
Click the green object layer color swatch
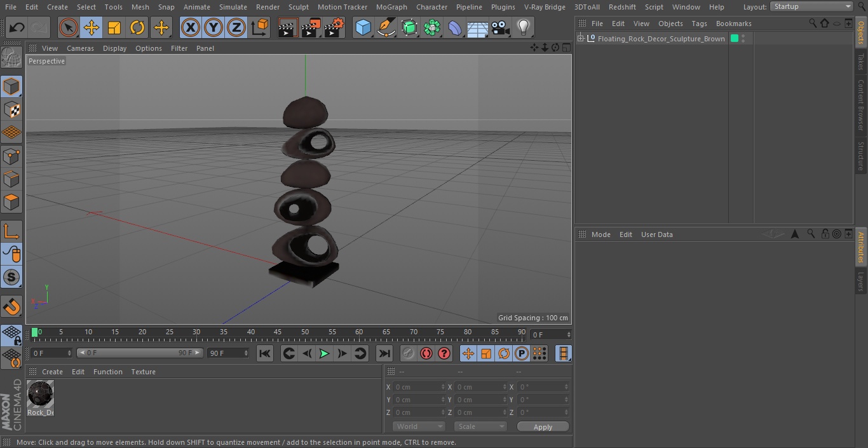click(735, 39)
